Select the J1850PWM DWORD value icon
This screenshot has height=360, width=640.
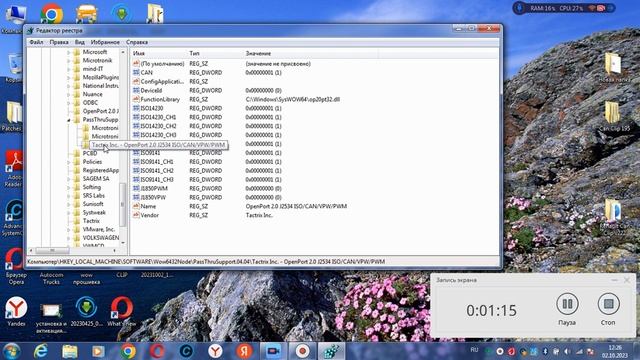pos(136,189)
